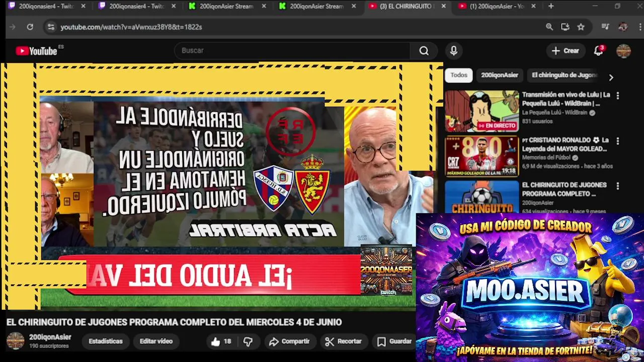Screen dimensions: 644x362
Task: Go to YouTube home via the logo
Action: click(x=36, y=51)
